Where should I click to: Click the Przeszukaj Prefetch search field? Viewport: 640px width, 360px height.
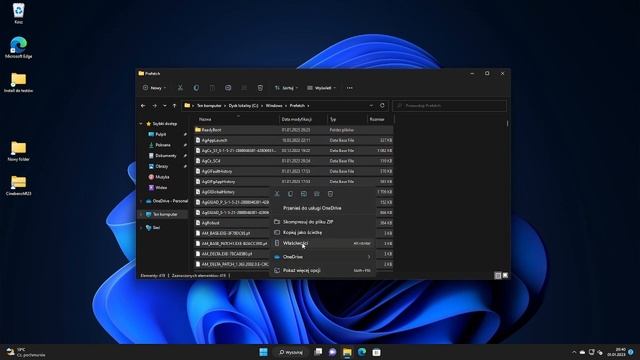pyautogui.click(x=449, y=106)
